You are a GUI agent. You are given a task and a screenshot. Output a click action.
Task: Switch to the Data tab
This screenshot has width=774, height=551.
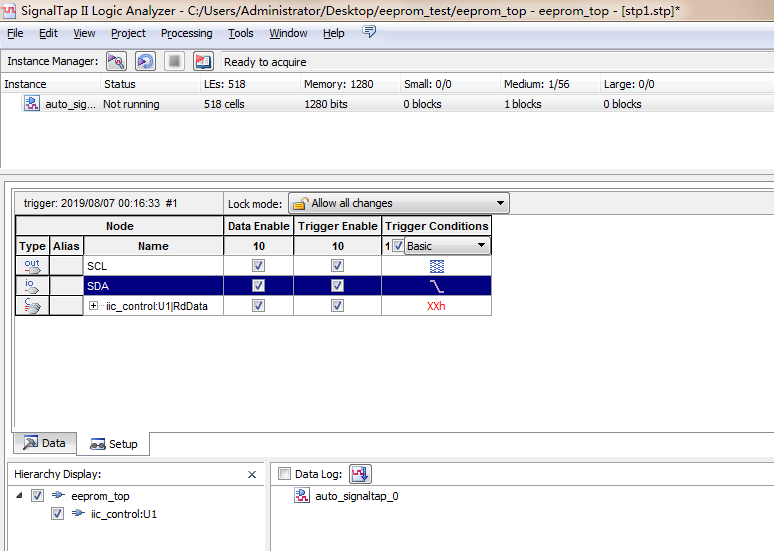[45, 443]
